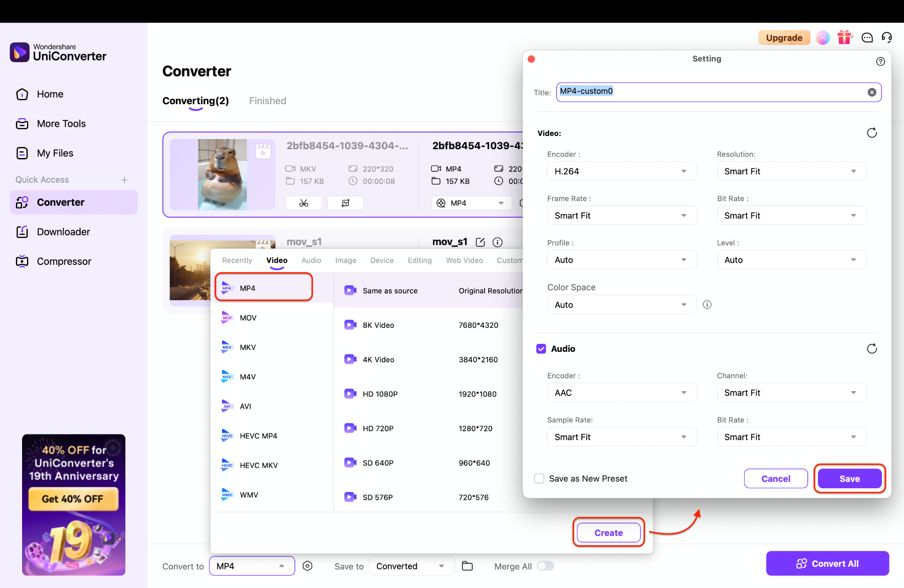The image size is (904, 588).
Task: Click the Get 40% OFF banner button
Action: [73, 499]
